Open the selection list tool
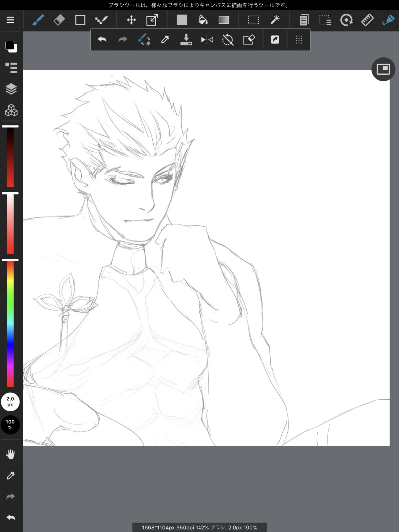This screenshot has height=532, width=399. (x=325, y=20)
